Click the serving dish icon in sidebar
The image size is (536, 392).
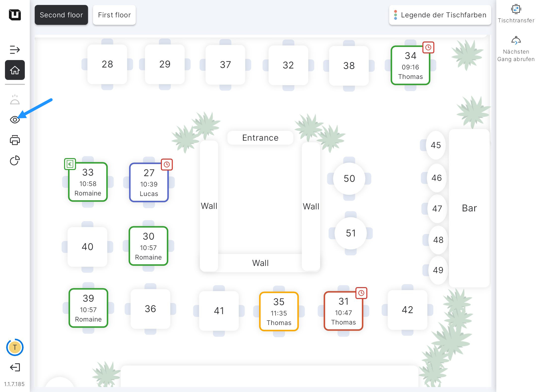pyautogui.click(x=15, y=100)
